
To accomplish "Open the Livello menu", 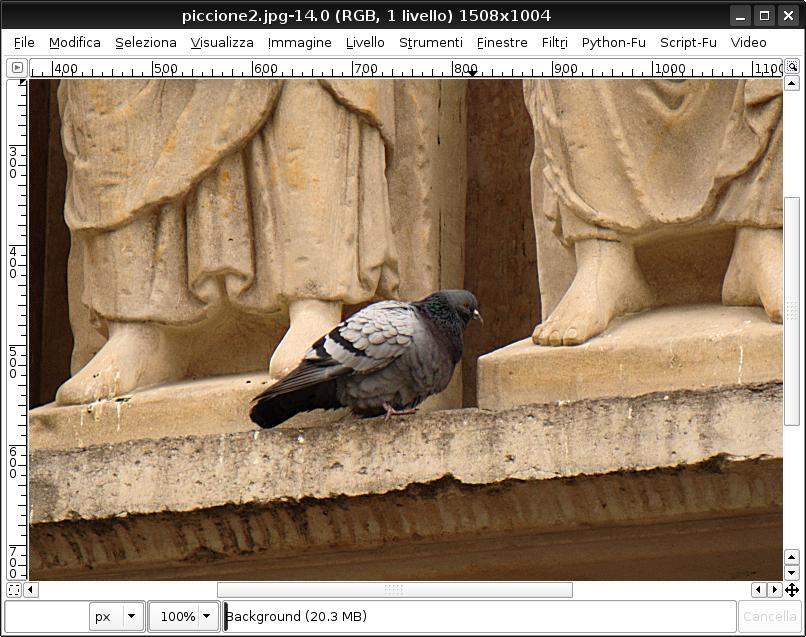I will click(x=365, y=42).
